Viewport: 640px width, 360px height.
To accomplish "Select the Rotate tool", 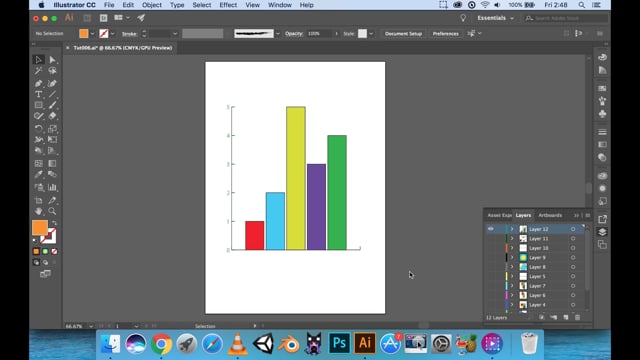I will pyautogui.click(x=38, y=129).
